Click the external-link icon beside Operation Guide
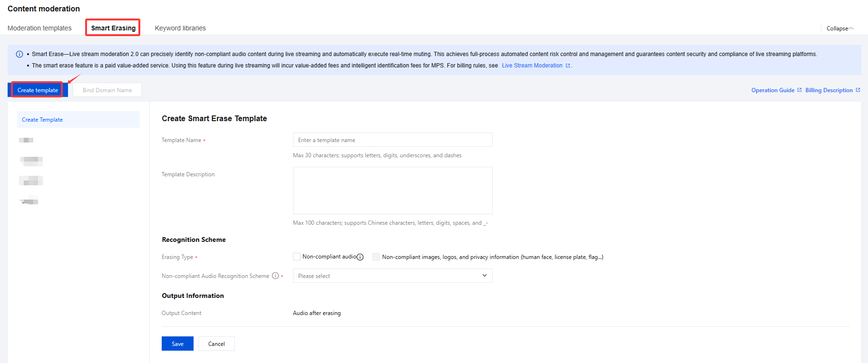This screenshot has width=868, height=363. click(x=800, y=90)
